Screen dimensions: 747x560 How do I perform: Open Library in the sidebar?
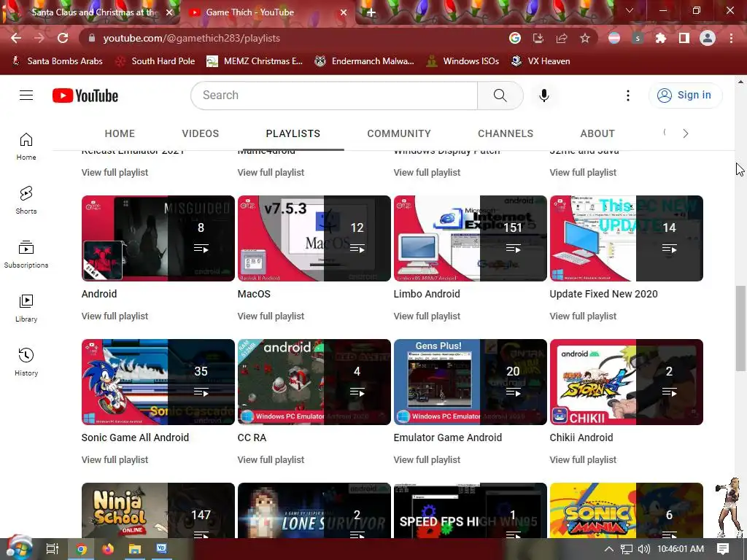(x=26, y=308)
